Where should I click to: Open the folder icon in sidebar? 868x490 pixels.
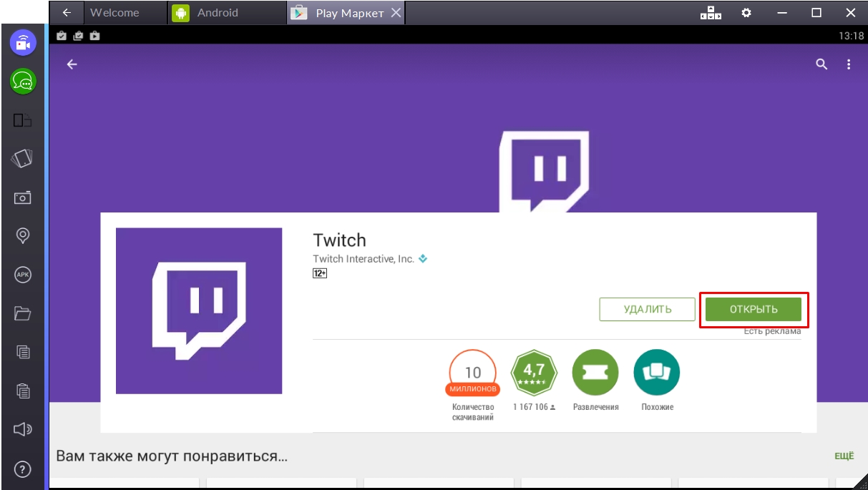[x=23, y=313]
